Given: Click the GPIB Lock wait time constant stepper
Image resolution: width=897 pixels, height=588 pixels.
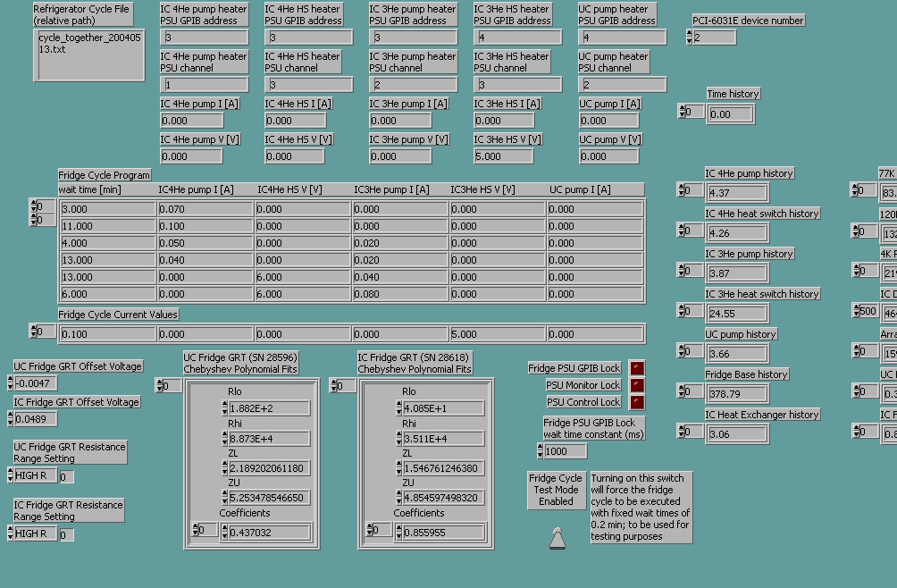Looking at the screenshot, I should point(541,451).
